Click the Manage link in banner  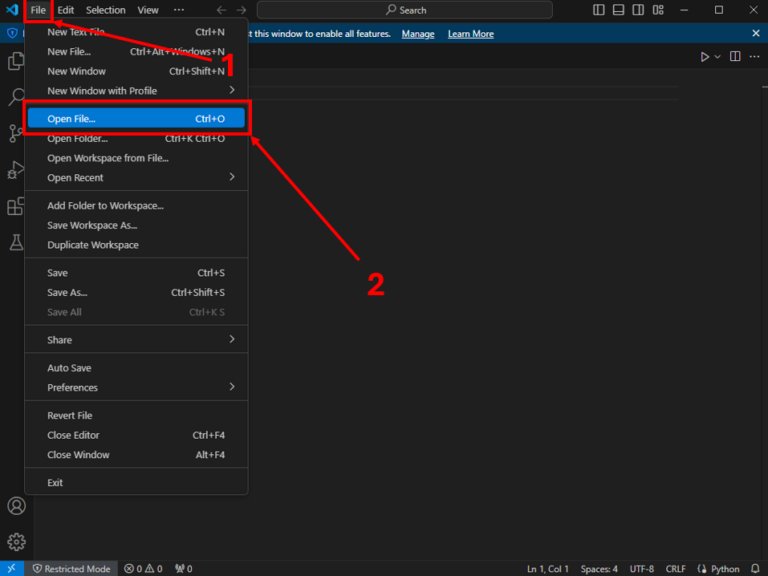point(418,34)
